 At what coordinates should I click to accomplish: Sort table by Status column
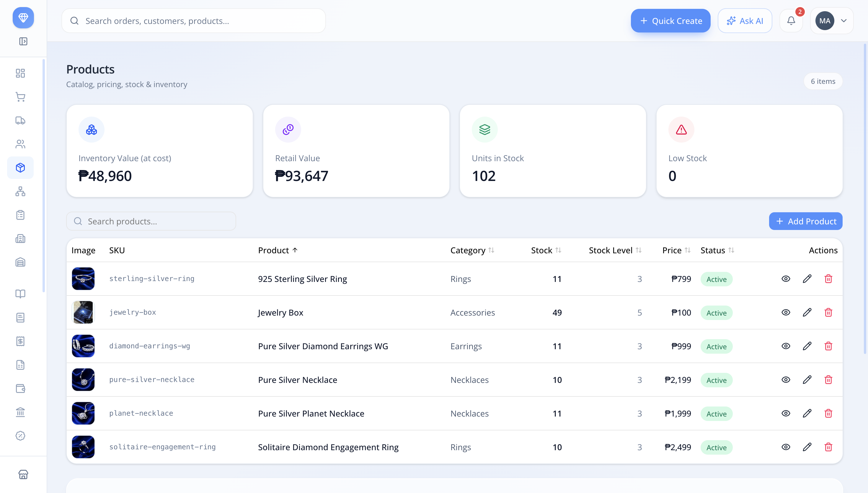[717, 250]
